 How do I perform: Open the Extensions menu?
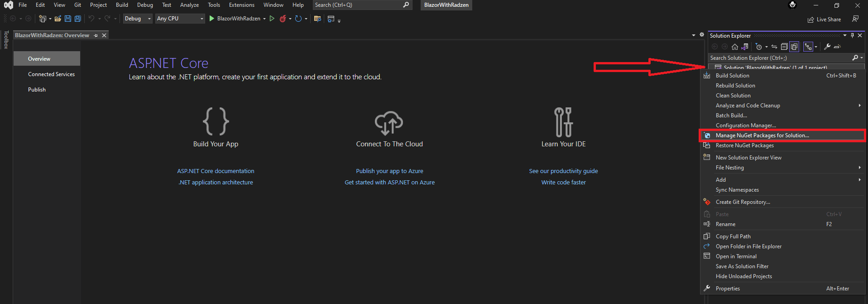(242, 5)
